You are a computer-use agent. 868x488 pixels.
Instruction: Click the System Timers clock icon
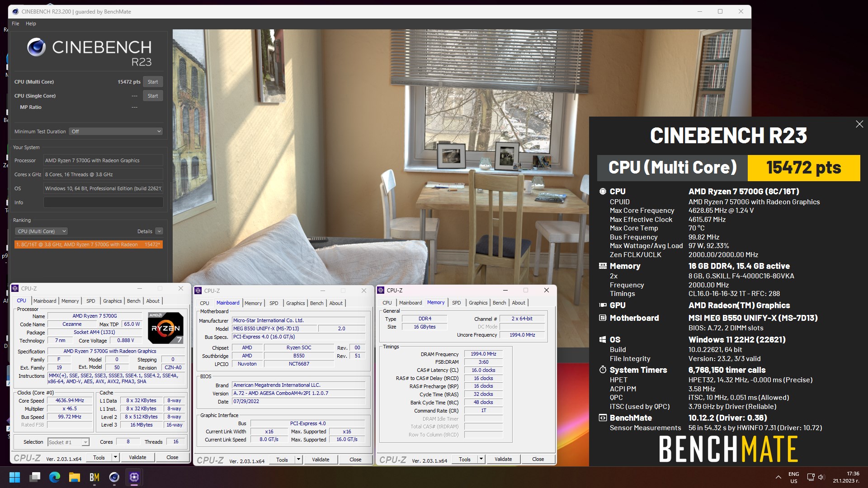point(603,370)
